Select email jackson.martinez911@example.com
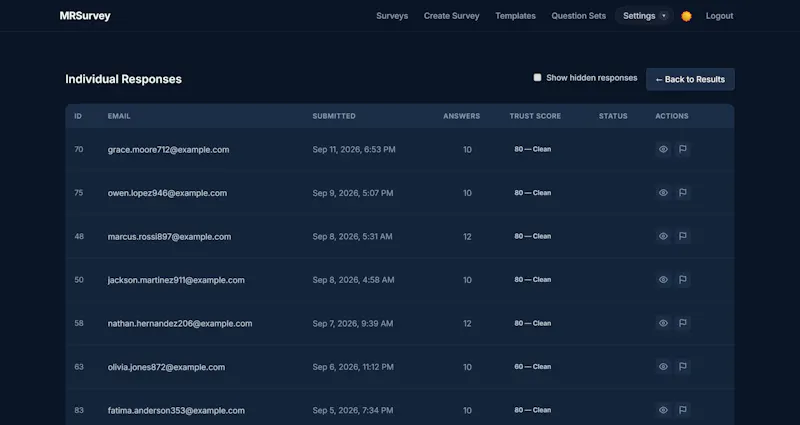Viewport: 800px width, 425px height. pyautogui.click(x=176, y=280)
